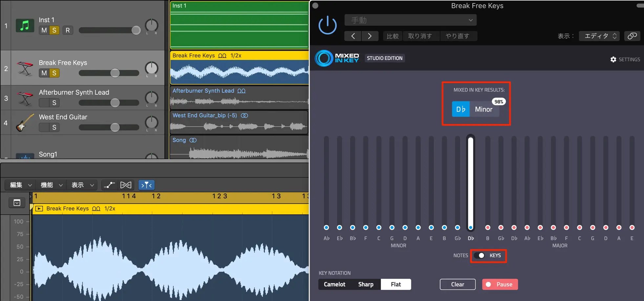
Task: Solo the Inst 1 track
Action: tap(54, 30)
